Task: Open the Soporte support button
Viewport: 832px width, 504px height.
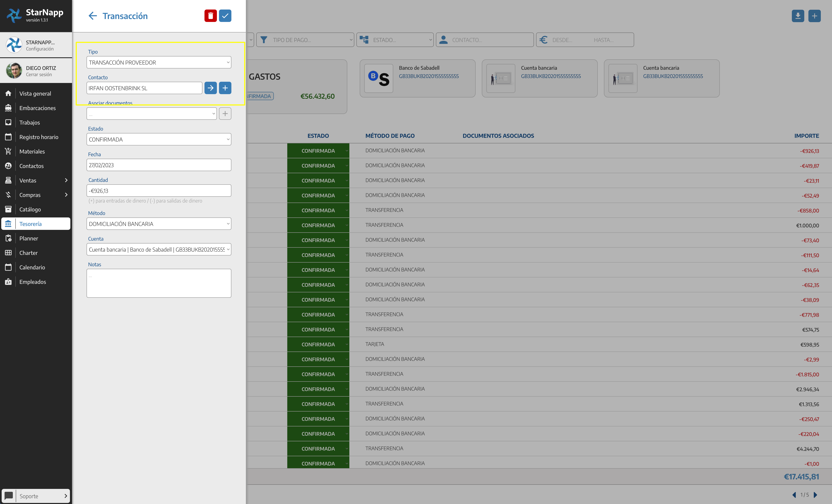Action: [36, 496]
